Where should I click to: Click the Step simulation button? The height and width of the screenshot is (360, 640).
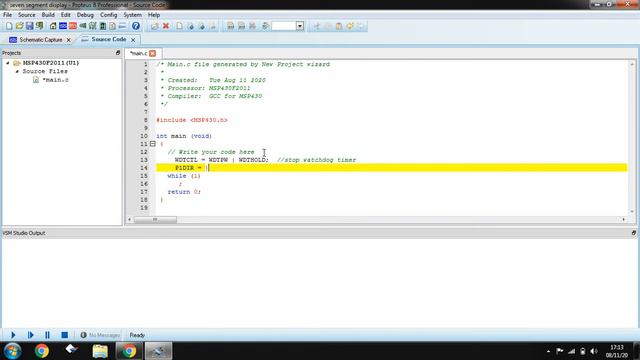pyautogui.click(x=30, y=335)
